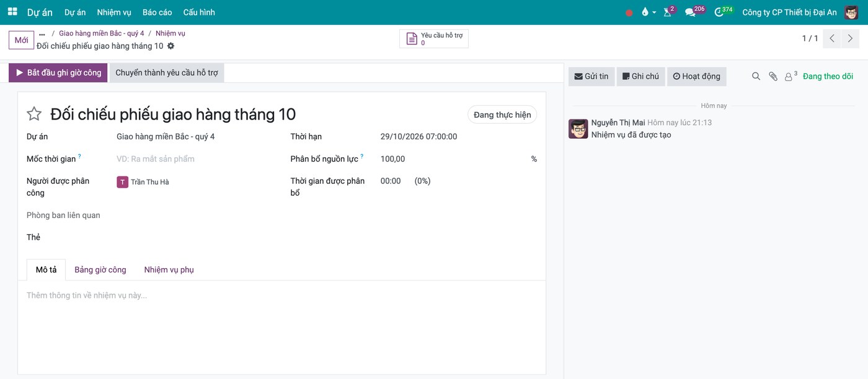Go to the Nhiệm vụ breadcrumb link
This screenshot has height=379, width=868.
[x=170, y=33]
